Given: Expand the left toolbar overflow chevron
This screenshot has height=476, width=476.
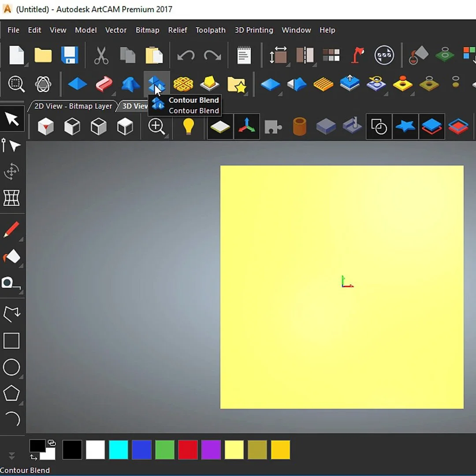Looking at the screenshot, I should (12, 456).
